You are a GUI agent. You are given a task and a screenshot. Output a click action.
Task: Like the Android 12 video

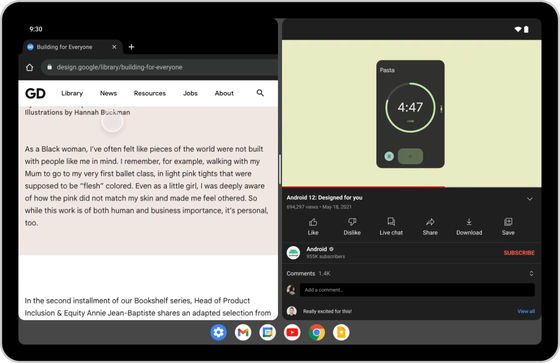tap(313, 227)
